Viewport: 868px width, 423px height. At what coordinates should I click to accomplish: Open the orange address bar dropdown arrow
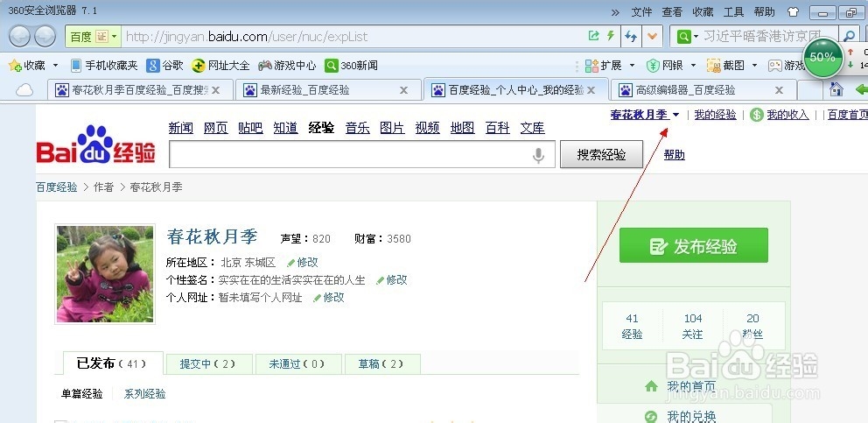pos(652,37)
